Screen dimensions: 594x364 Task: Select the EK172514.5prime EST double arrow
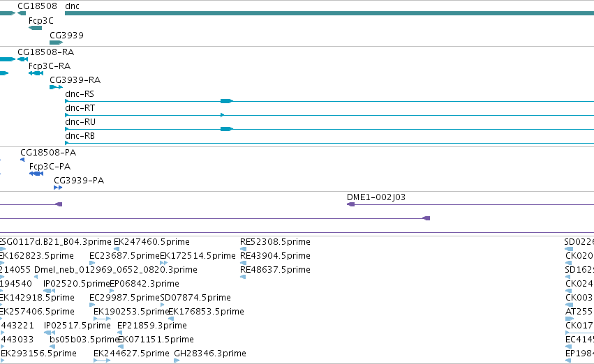[x=163, y=263]
